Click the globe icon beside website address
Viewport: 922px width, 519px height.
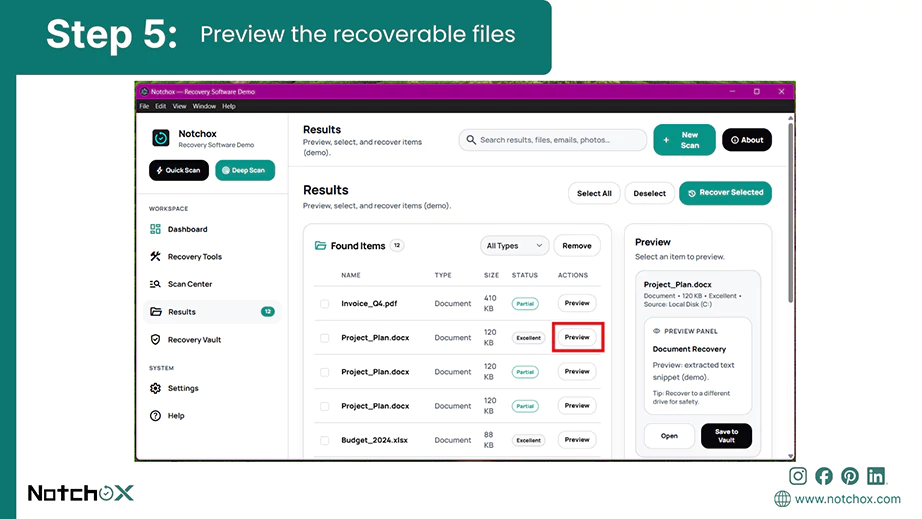(x=782, y=499)
